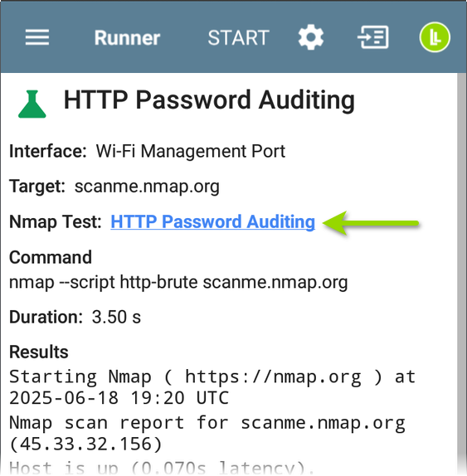Click the load results arrow-list icon
The width and height of the screenshot is (467, 476).
tap(373, 37)
